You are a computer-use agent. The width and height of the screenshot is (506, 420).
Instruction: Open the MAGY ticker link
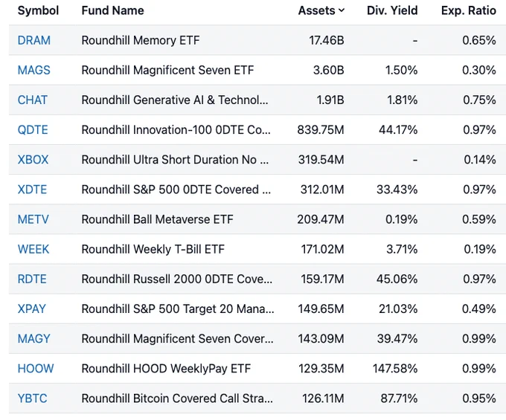pos(34,339)
